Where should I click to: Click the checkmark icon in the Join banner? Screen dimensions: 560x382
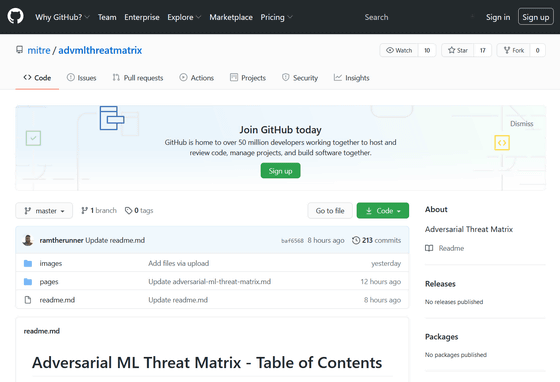(33, 138)
